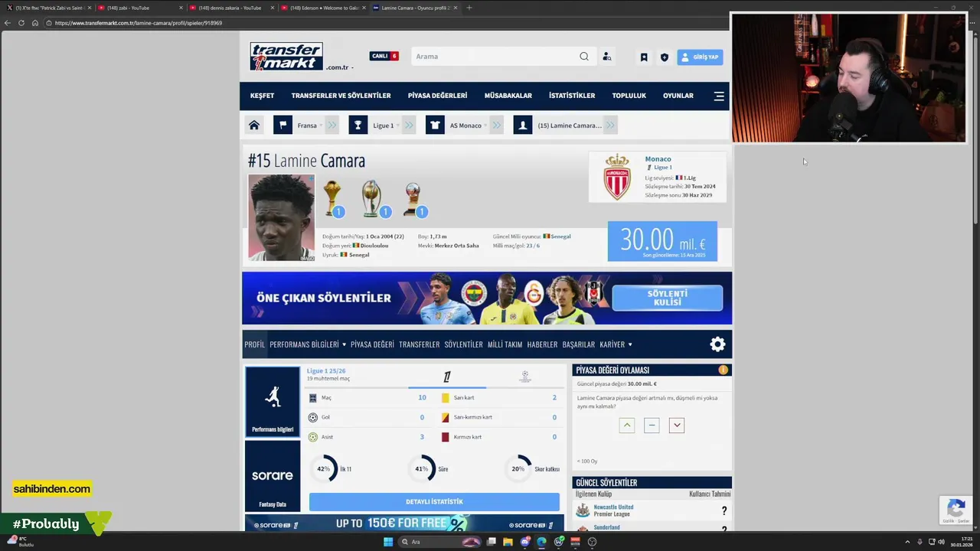Open the Sorare Fantasy Data tile
The image size is (980, 551).
(273, 476)
